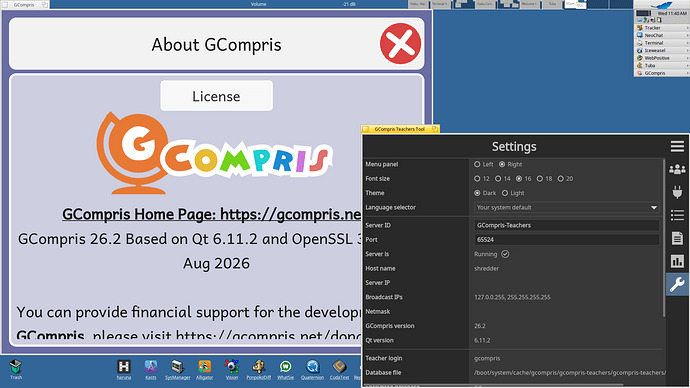Open the pupils group icon in sidebar
690x388 pixels.
[677, 169]
